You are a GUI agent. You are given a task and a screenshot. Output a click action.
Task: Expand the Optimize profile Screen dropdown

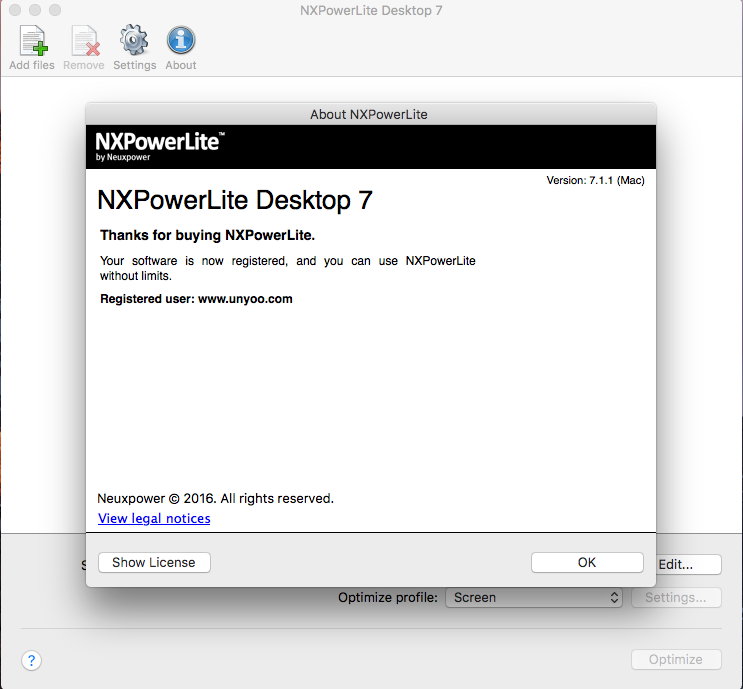coord(534,598)
